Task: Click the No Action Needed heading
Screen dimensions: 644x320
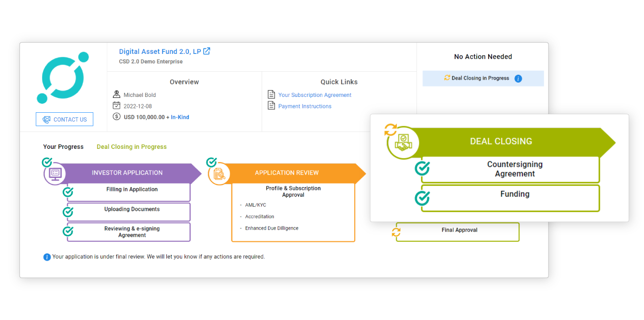Action: [x=483, y=57]
